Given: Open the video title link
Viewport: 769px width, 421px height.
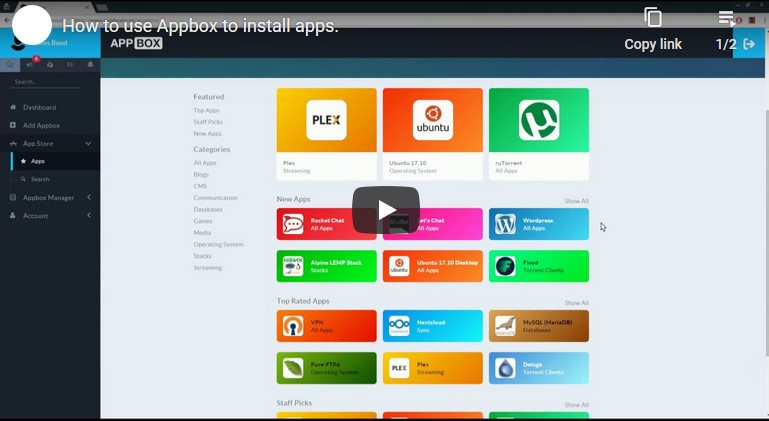Looking at the screenshot, I should [200, 26].
